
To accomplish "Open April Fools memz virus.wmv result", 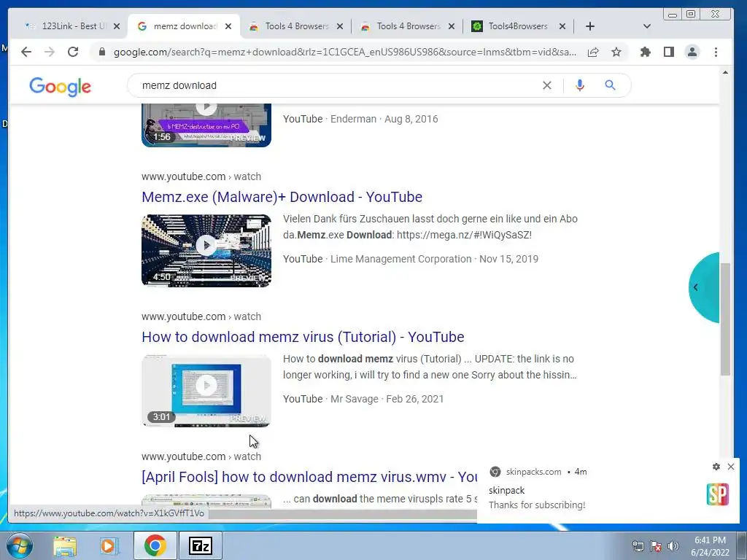I will [309, 477].
